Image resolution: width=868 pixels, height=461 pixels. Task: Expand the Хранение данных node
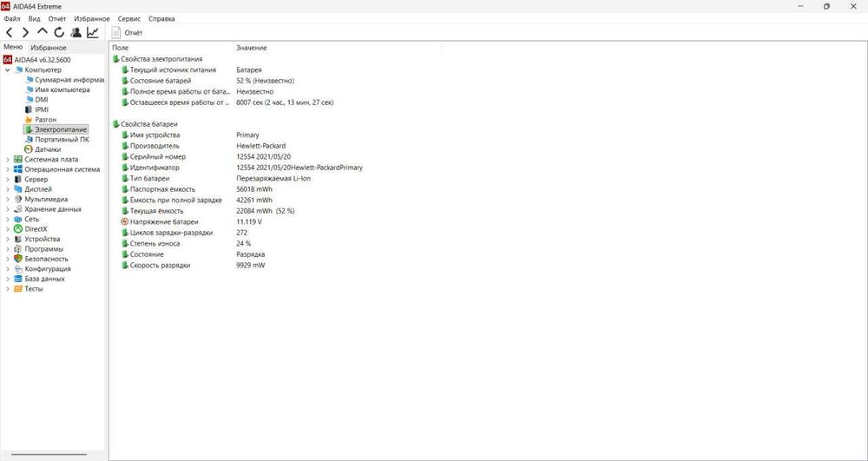tap(7, 209)
